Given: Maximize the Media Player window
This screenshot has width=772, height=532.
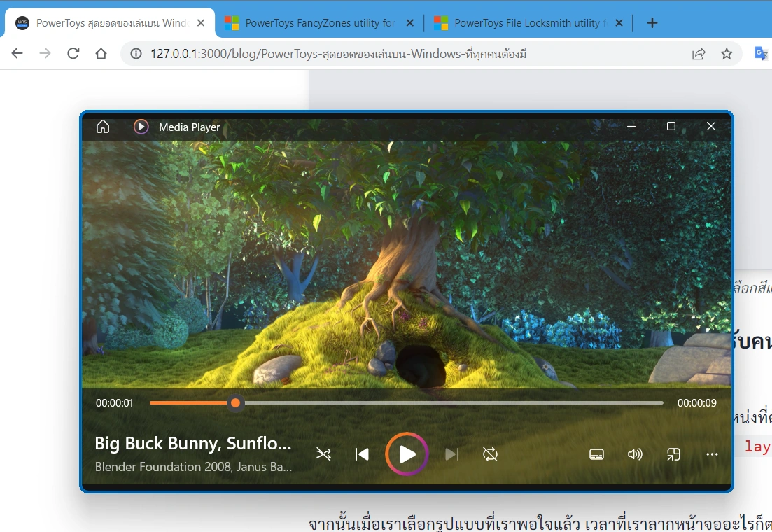Looking at the screenshot, I should pyautogui.click(x=671, y=126).
